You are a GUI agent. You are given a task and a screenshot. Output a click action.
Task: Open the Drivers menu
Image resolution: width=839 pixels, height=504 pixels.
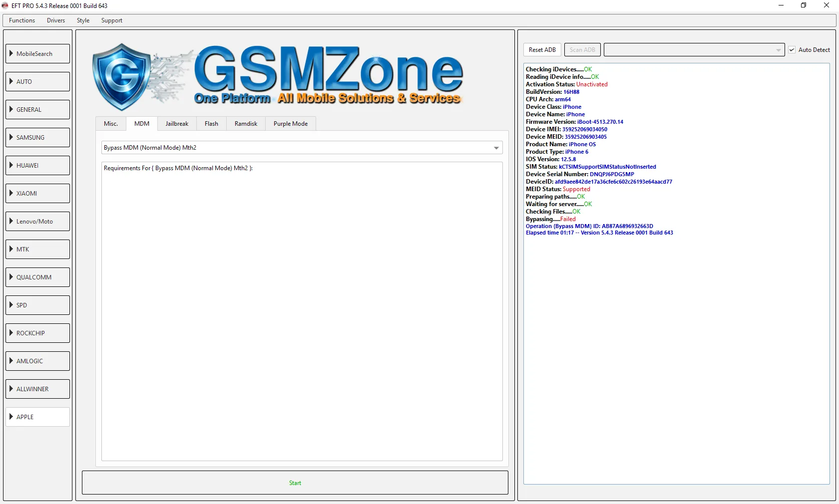(x=56, y=20)
